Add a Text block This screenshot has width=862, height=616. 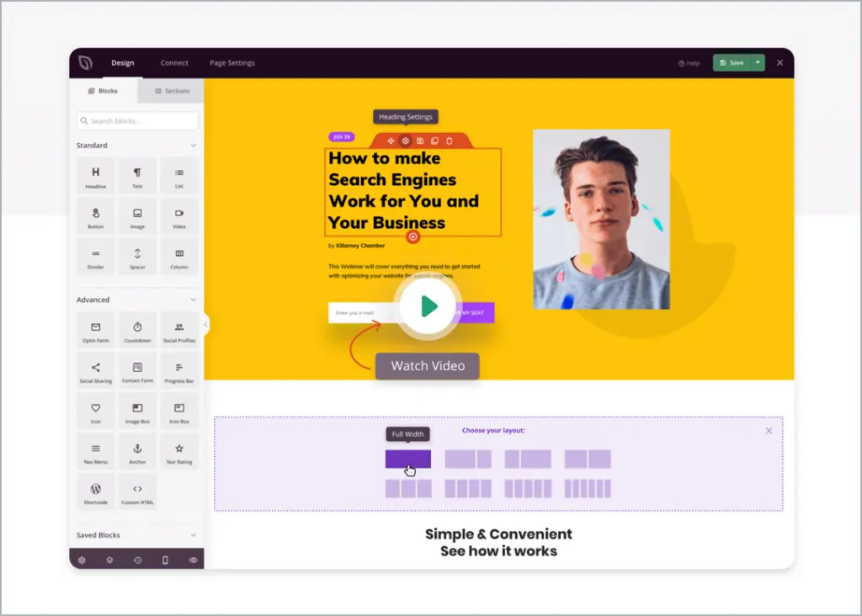click(x=137, y=177)
